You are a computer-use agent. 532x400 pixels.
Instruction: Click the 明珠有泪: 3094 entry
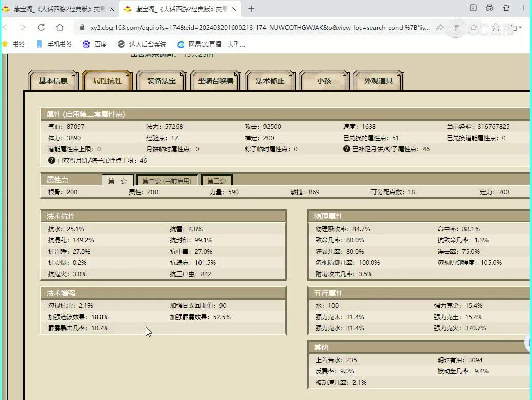460,360
